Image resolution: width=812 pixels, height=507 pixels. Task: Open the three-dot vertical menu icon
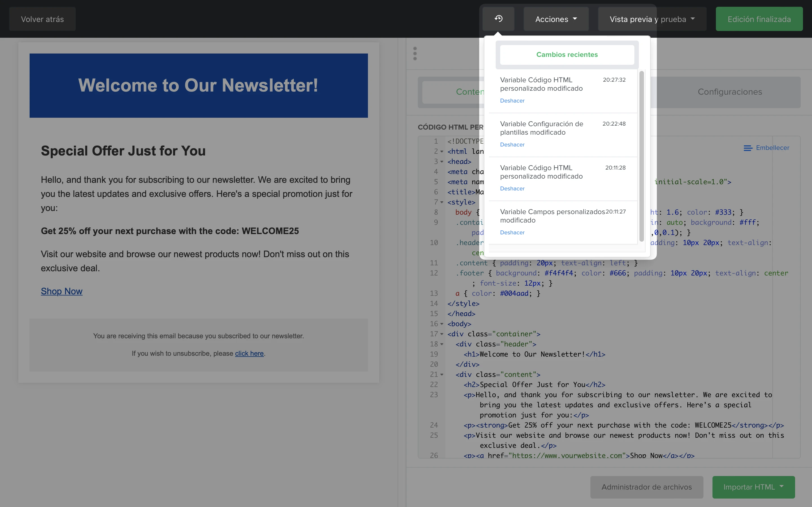415,54
